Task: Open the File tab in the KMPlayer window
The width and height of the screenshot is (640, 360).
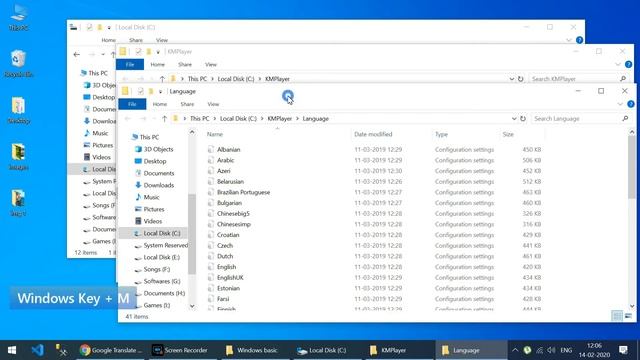Action: pos(130,64)
